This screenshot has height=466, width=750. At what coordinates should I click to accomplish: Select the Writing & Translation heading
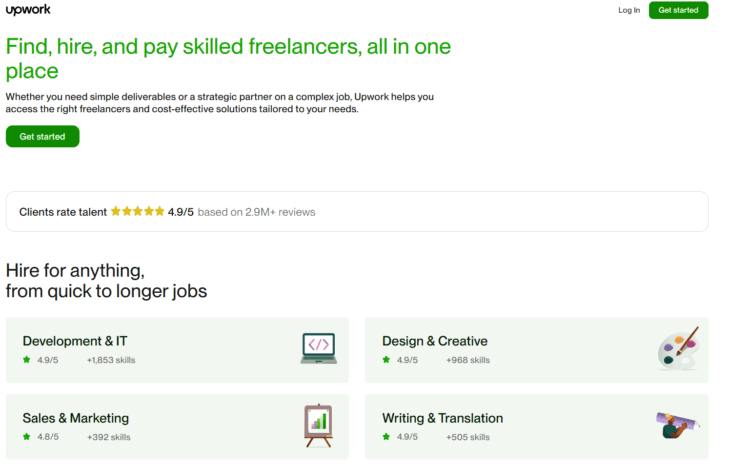click(442, 418)
